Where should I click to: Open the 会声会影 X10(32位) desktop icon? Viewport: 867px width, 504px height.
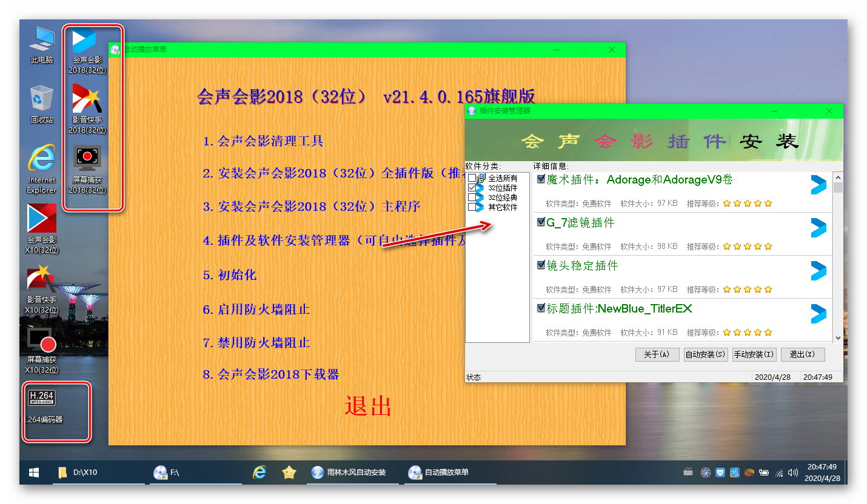[42, 219]
